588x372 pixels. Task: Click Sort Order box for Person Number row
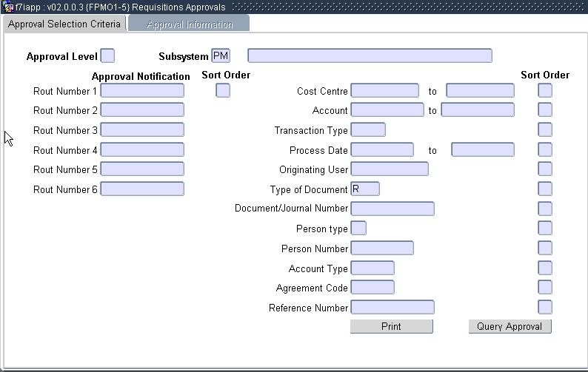[x=545, y=248]
